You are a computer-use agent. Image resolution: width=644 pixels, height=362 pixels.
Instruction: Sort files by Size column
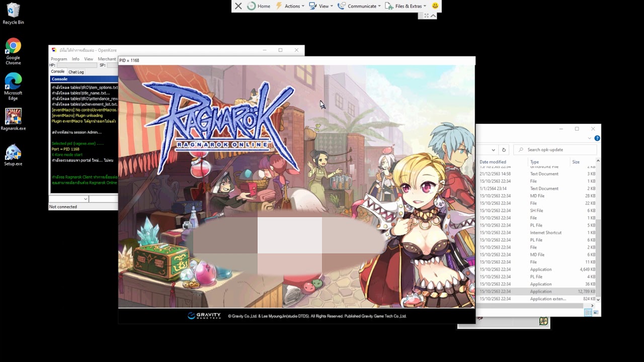[x=576, y=162]
